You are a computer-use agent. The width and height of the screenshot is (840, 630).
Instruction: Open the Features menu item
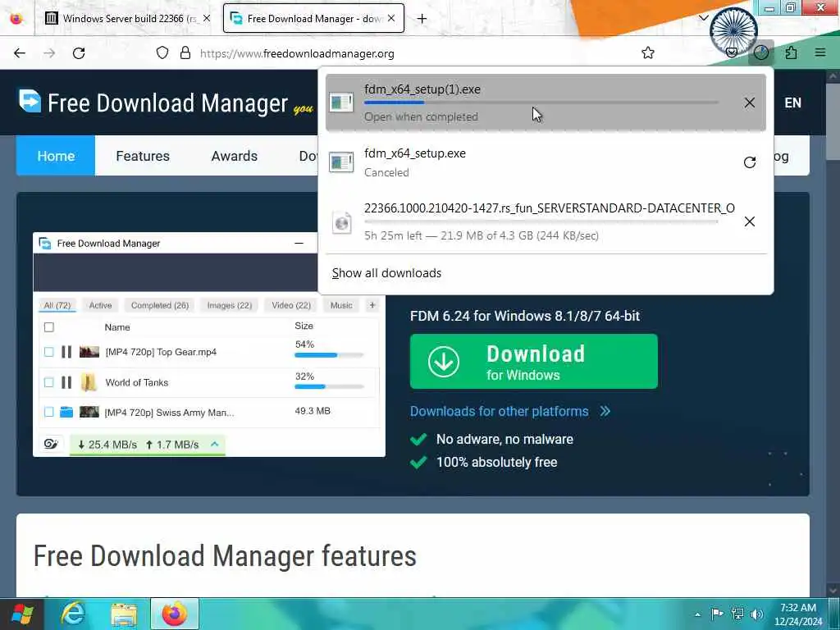pos(143,156)
